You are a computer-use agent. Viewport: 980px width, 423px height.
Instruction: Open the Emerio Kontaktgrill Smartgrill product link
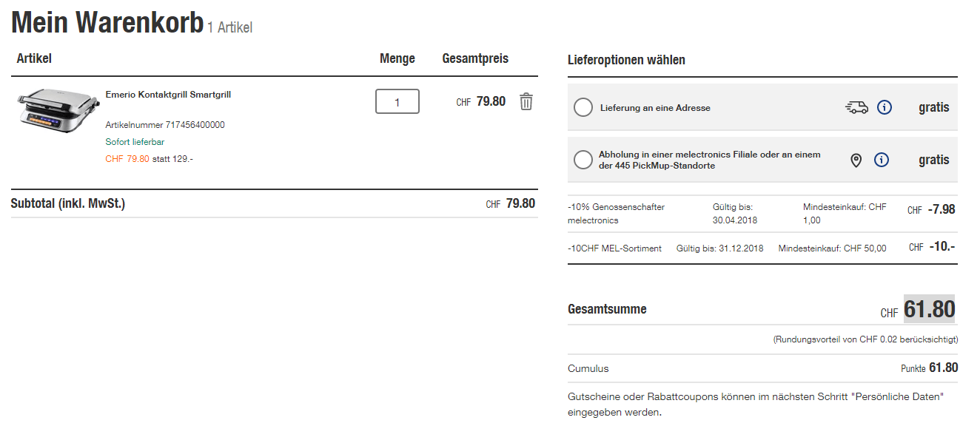tap(168, 95)
